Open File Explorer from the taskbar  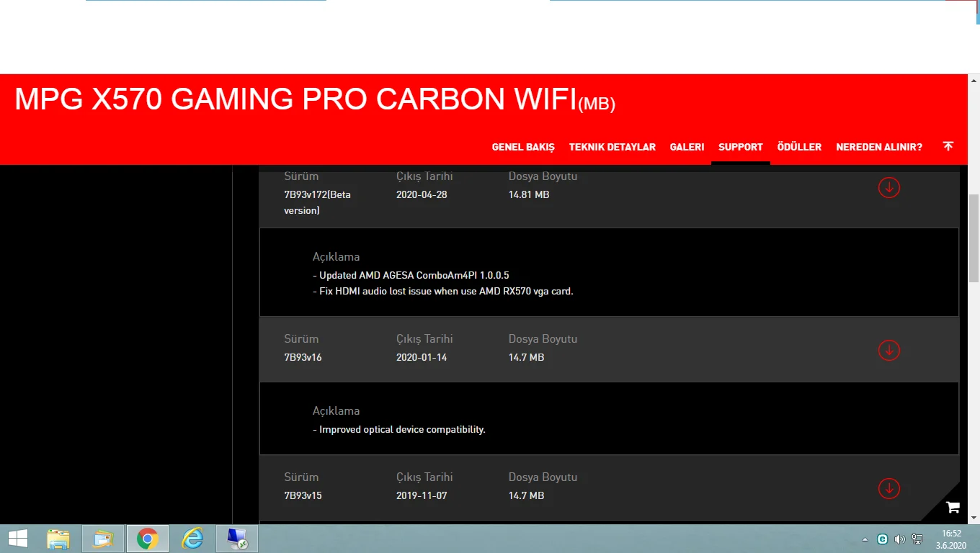click(x=58, y=539)
